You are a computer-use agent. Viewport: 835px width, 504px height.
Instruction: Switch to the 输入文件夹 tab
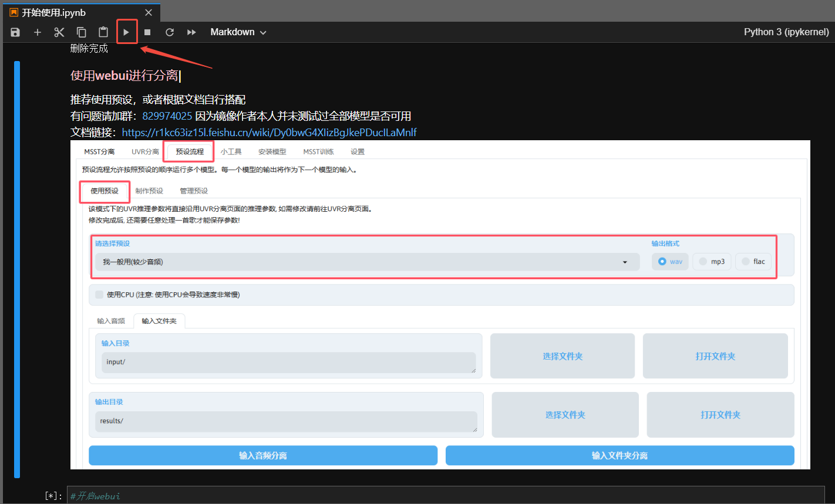tap(159, 321)
